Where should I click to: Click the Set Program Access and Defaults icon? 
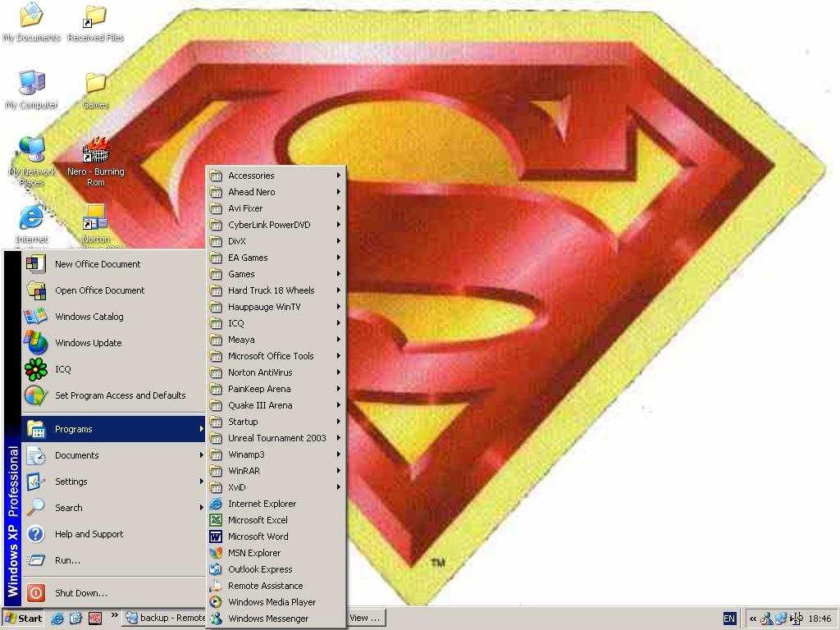pos(36,395)
